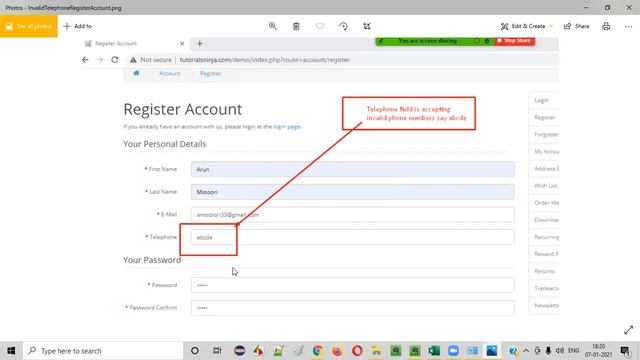Open the Action Center notifications icon

[x=625, y=351]
